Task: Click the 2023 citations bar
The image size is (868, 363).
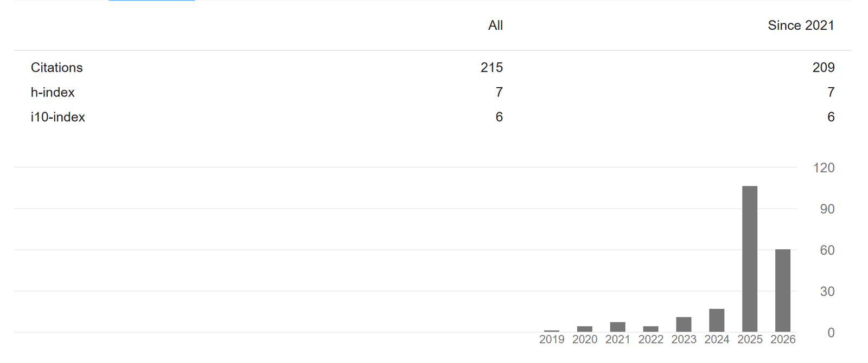Action: point(684,325)
